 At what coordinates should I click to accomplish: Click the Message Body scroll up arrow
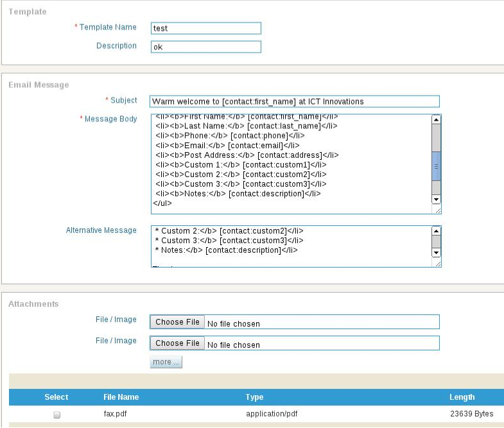[x=436, y=119]
